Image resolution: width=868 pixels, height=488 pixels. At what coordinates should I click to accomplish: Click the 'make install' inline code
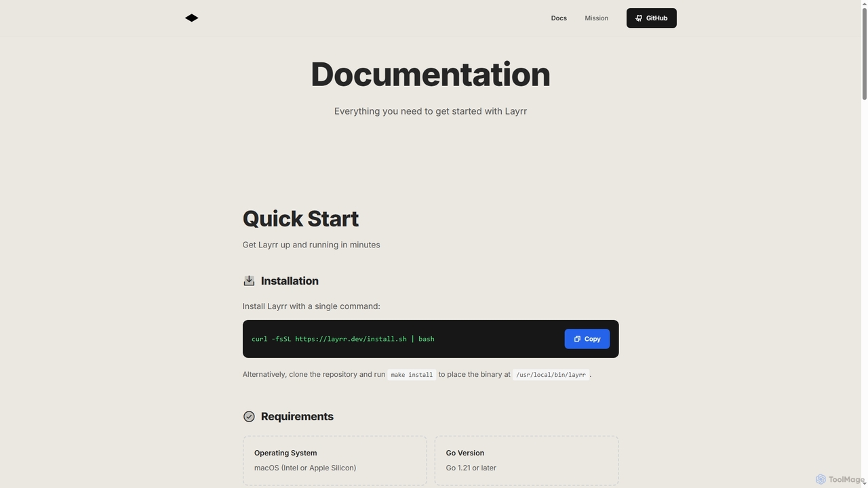coord(412,375)
